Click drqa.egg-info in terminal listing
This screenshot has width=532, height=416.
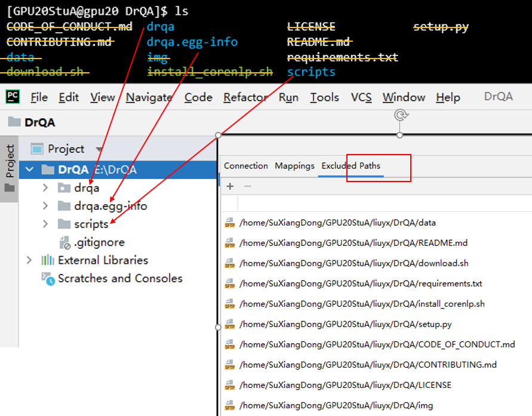point(192,42)
